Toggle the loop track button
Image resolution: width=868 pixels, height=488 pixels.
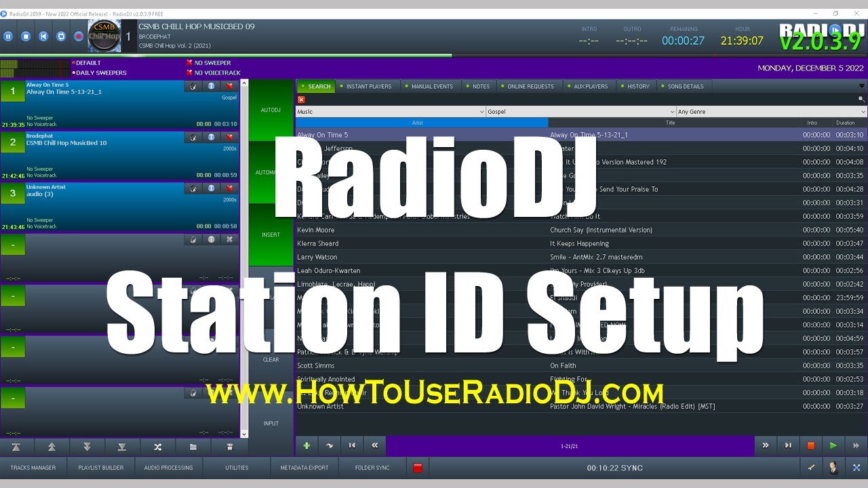click(61, 37)
